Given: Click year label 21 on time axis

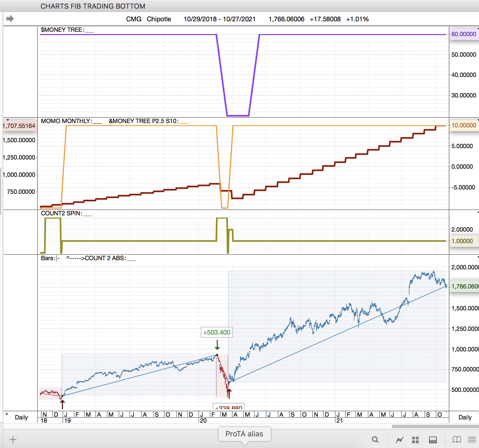Looking at the screenshot, I should (339, 420).
